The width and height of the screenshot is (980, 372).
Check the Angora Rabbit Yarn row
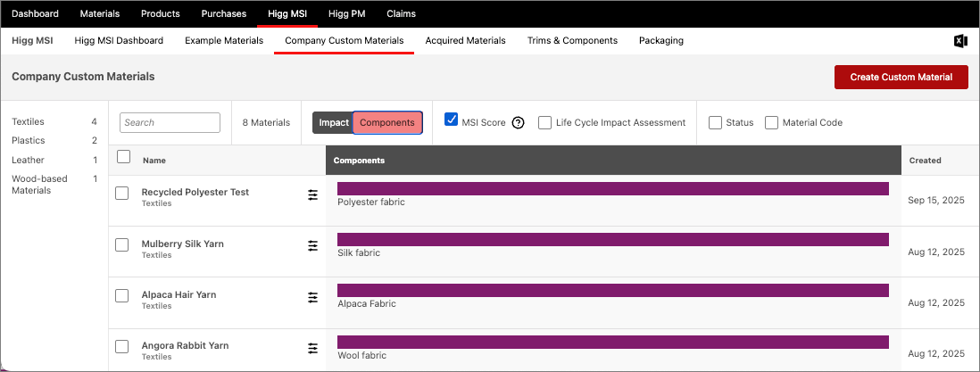click(x=122, y=347)
